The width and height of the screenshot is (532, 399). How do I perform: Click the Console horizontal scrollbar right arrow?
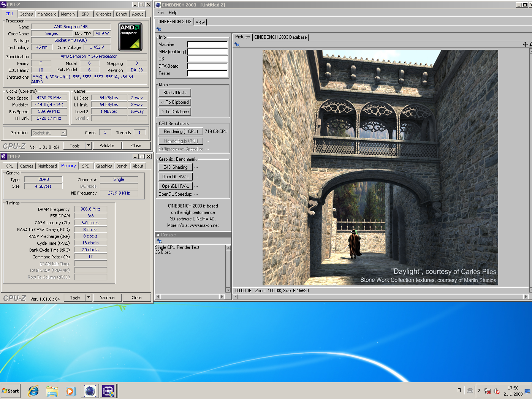222,296
